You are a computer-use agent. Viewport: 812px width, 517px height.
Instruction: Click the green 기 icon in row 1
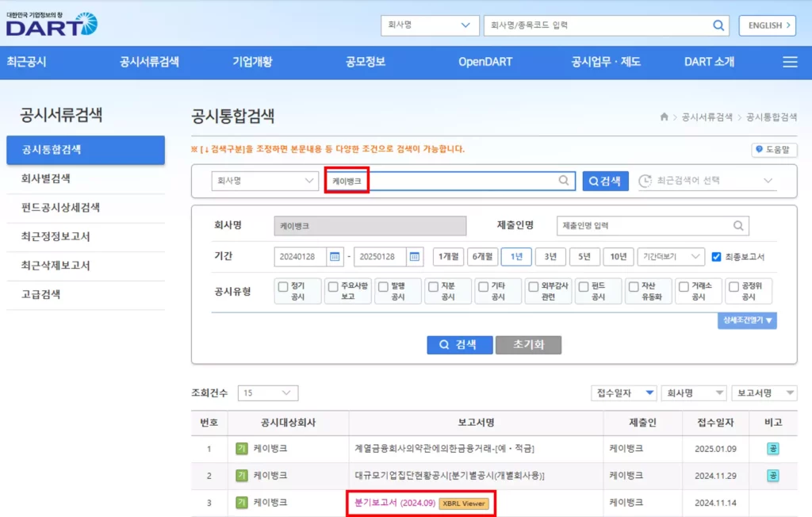[x=241, y=449]
